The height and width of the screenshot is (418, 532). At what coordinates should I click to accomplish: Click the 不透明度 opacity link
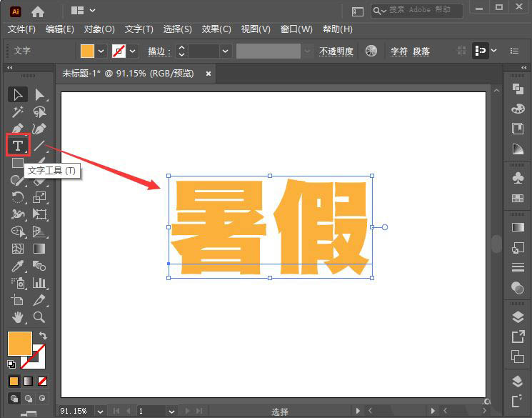(x=336, y=51)
